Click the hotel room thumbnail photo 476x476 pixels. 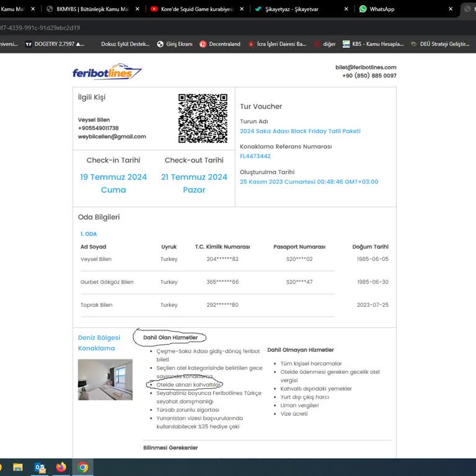[105, 380]
